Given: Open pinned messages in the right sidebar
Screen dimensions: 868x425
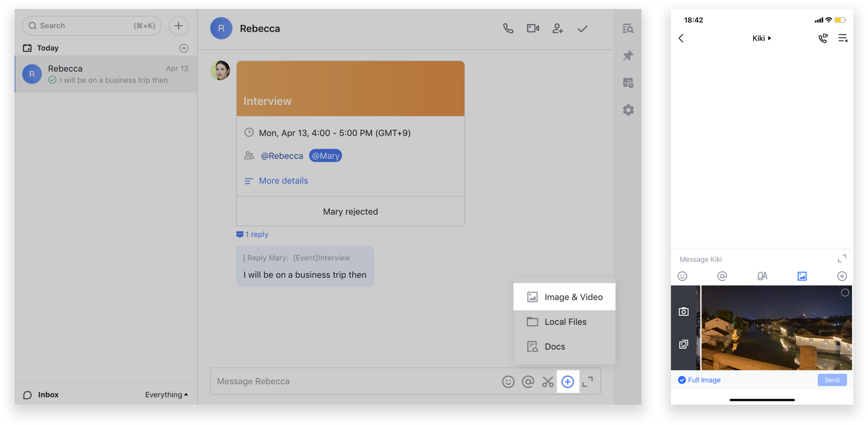Looking at the screenshot, I should click(x=627, y=55).
